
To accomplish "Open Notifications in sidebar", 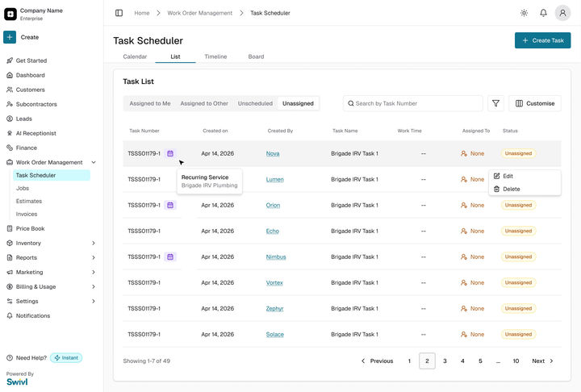I will pos(32,315).
